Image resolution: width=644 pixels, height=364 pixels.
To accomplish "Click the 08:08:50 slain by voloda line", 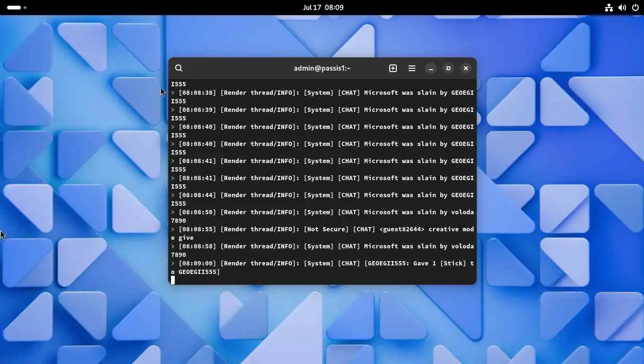I will 322,217.
